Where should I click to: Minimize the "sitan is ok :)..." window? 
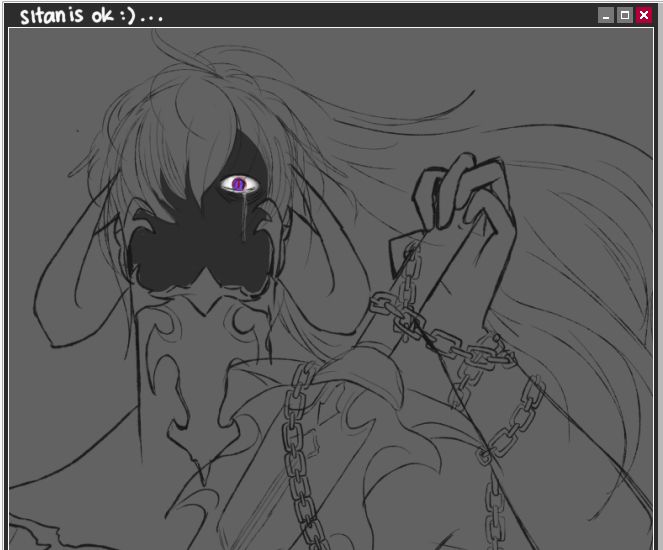coord(605,16)
